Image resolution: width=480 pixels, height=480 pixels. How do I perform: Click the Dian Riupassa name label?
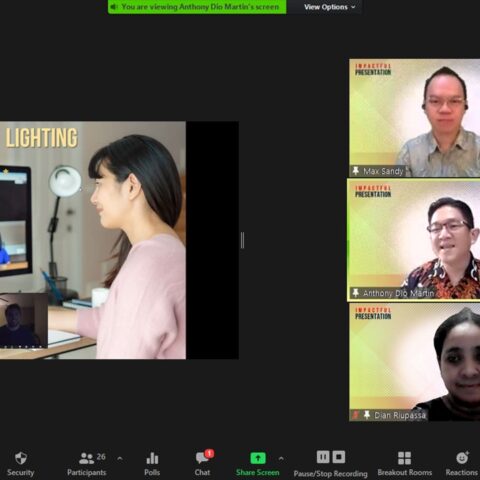point(400,415)
